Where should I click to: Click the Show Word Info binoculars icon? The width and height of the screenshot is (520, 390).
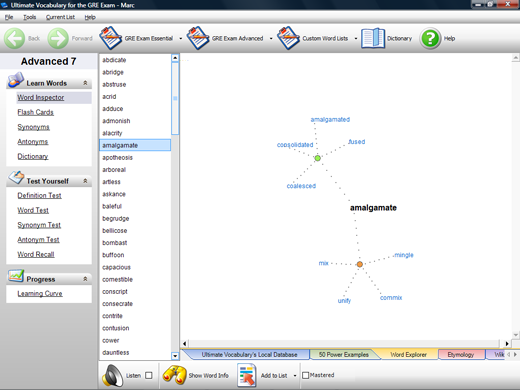[174, 375]
